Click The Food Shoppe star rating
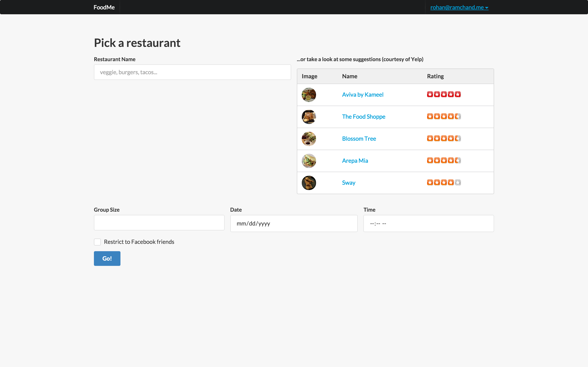This screenshot has width=588, height=367. (444, 116)
